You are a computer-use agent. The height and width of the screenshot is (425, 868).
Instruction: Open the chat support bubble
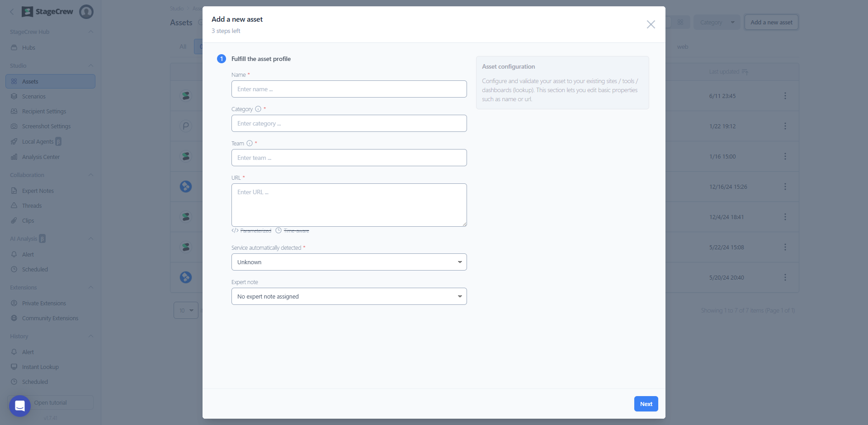click(x=19, y=406)
